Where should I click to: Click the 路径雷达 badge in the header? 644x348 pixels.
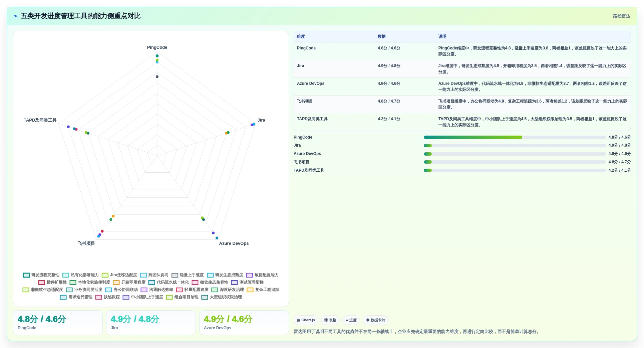[x=621, y=16]
